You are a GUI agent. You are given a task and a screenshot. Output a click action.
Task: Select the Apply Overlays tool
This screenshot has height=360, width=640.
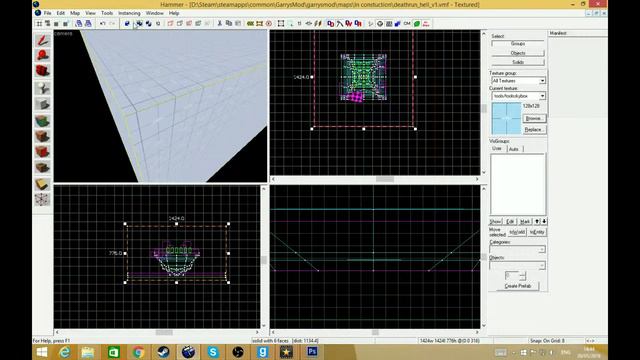[42, 167]
